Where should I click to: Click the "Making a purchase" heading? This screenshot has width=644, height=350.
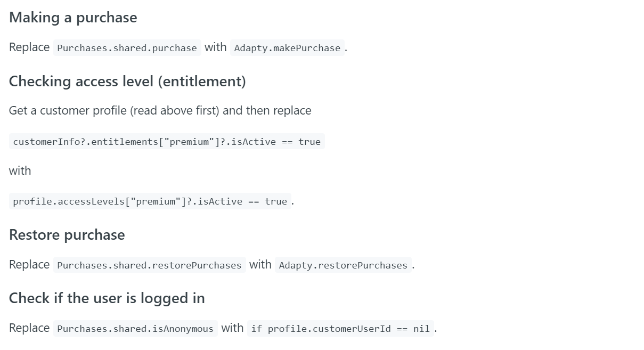[x=73, y=18]
